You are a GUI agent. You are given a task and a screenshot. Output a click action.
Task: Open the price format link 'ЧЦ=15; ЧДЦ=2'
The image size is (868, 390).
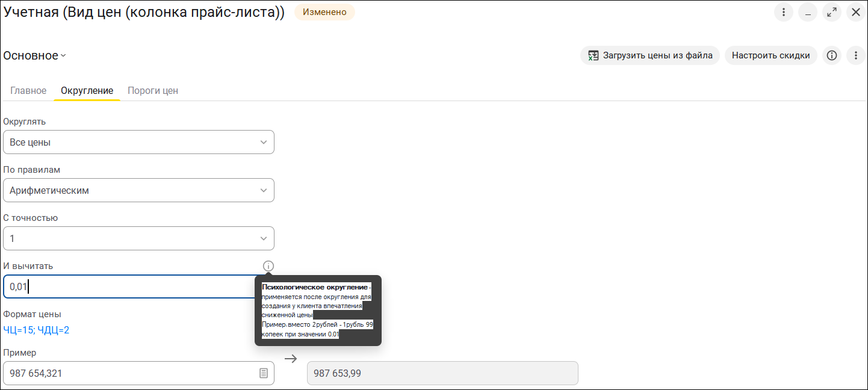pos(36,330)
